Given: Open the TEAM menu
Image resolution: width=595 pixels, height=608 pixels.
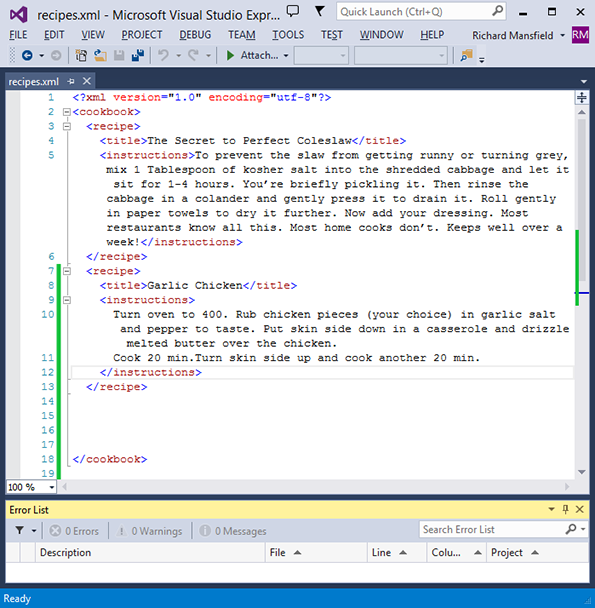Looking at the screenshot, I should point(242,35).
